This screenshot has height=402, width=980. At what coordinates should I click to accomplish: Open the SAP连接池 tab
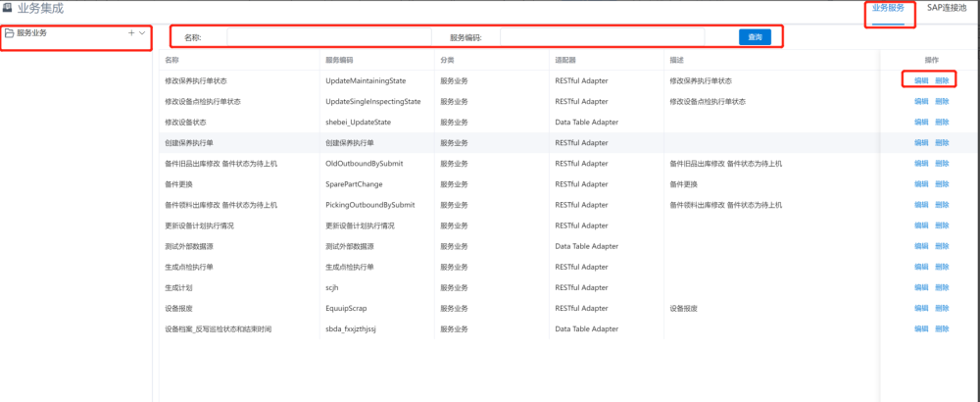(947, 9)
